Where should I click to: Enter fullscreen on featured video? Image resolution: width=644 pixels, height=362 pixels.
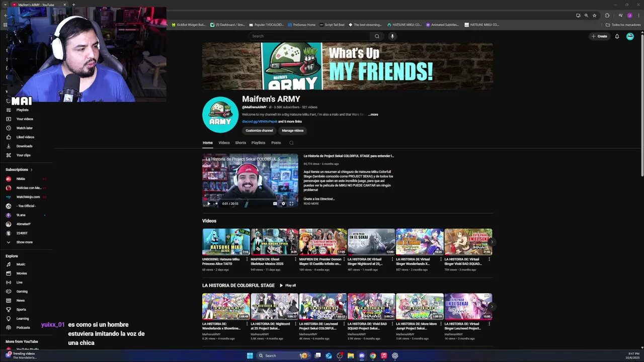(291, 204)
